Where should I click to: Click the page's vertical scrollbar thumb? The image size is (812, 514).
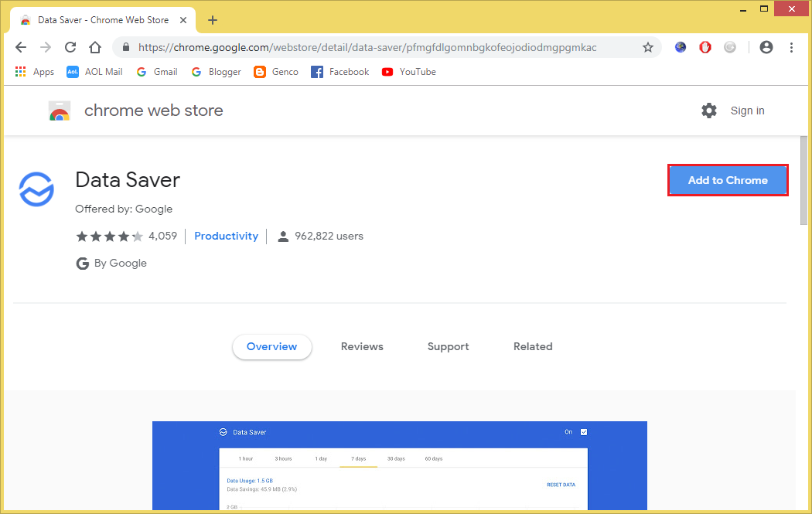[x=803, y=180]
